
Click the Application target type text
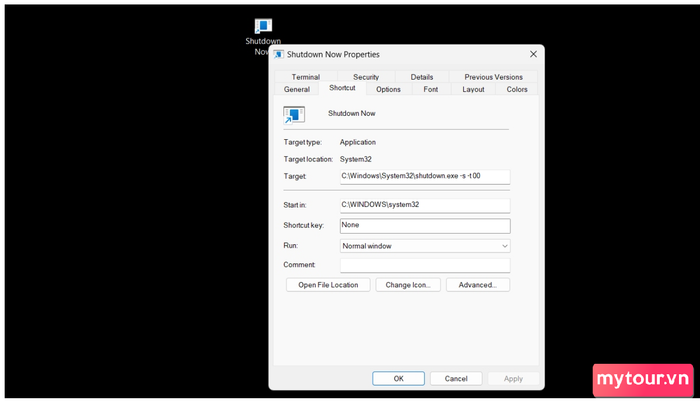(358, 142)
